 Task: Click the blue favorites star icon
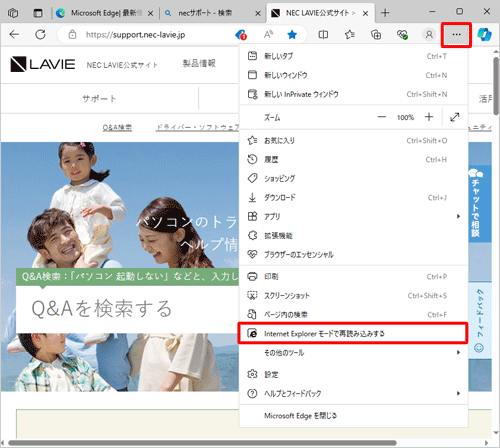point(292,34)
